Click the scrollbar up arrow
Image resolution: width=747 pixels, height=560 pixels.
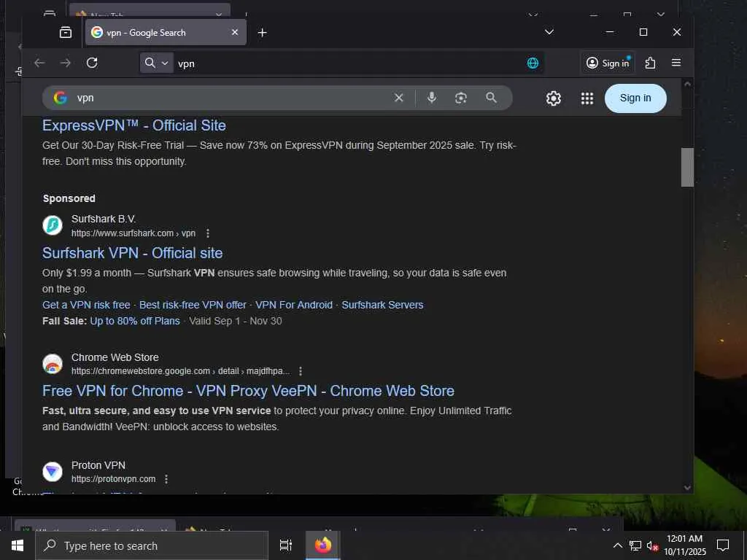point(687,84)
